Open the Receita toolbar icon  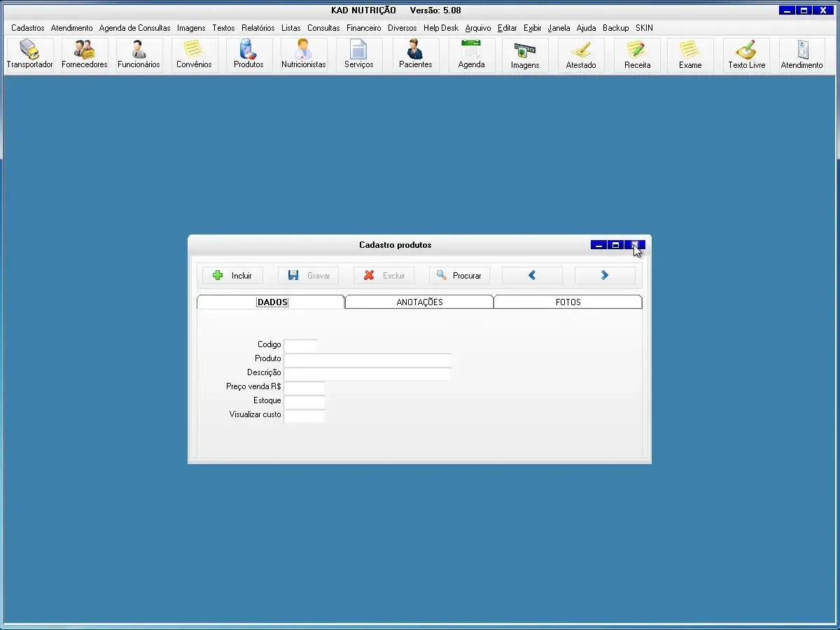coord(637,55)
